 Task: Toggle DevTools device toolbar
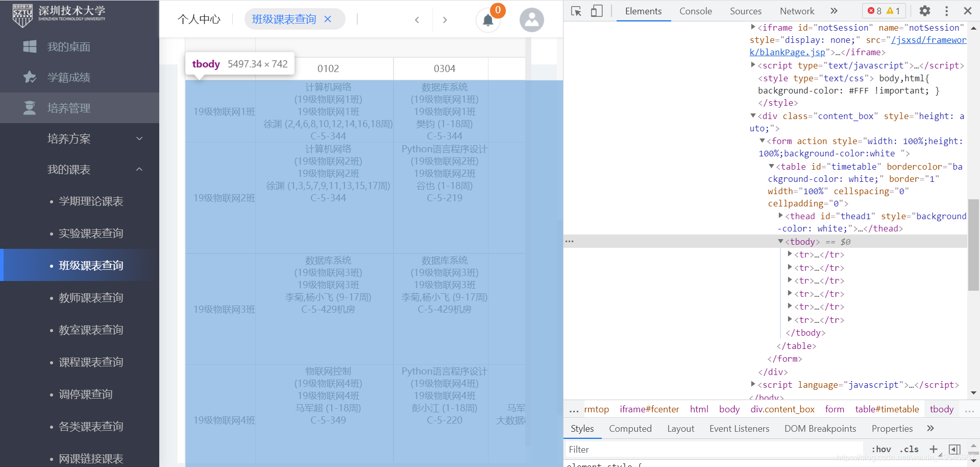(597, 11)
